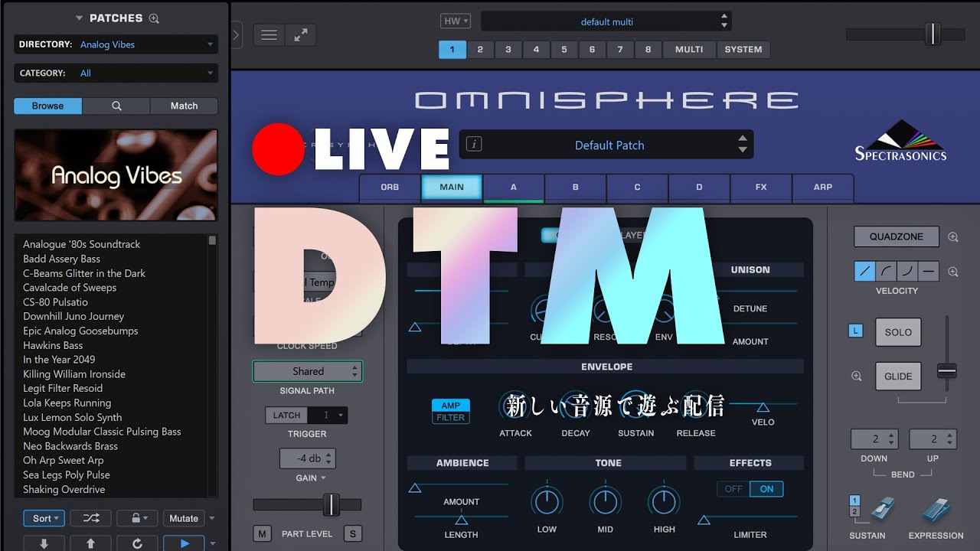This screenshot has height=551, width=980.
Task: Open the Default Patch name selector
Action: click(x=606, y=145)
